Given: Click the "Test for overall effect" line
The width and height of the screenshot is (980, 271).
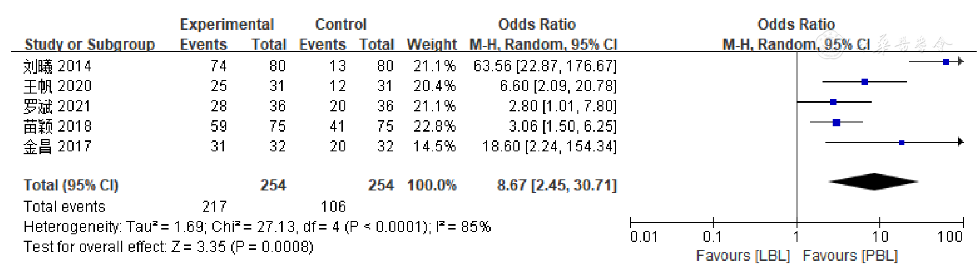Looking at the screenshot, I should click(168, 247).
